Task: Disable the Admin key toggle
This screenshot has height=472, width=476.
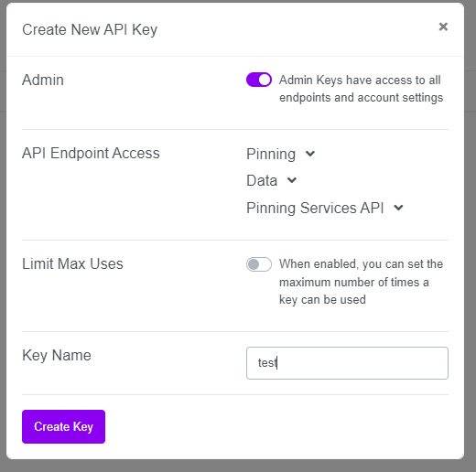Action: tap(259, 80)
